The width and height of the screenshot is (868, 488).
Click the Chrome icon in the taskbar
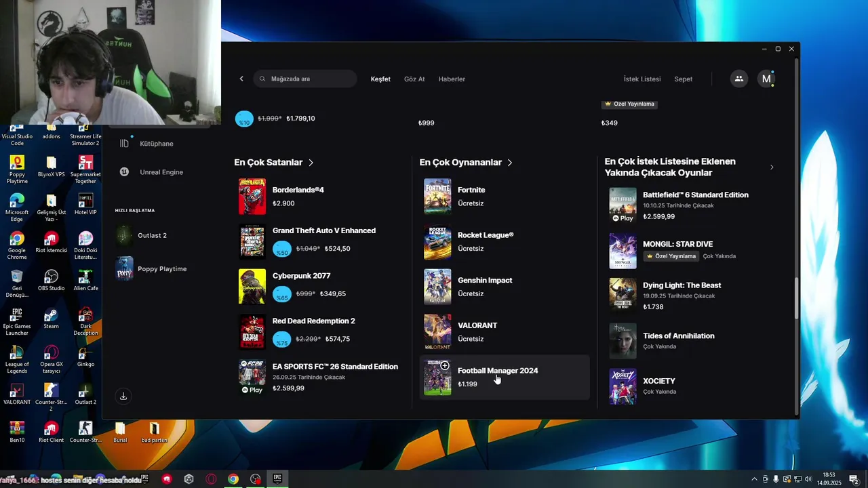233,479
